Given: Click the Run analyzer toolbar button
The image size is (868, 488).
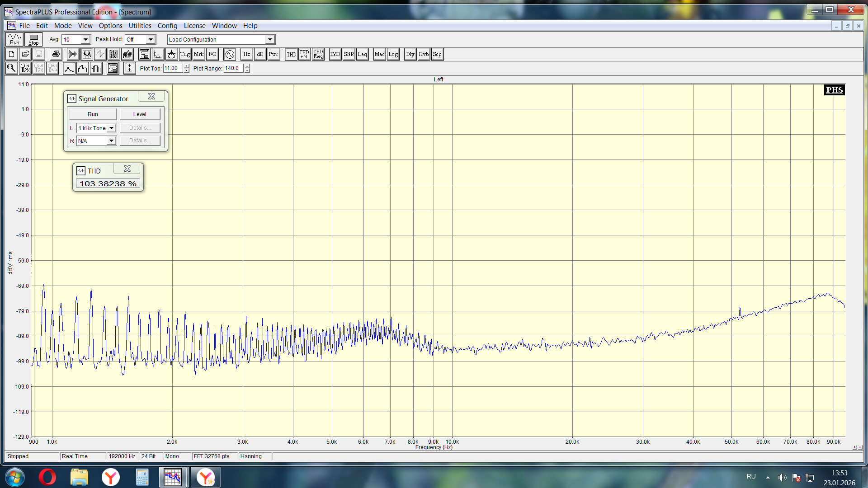Looking at the screenshot, I should pos(14,39).
